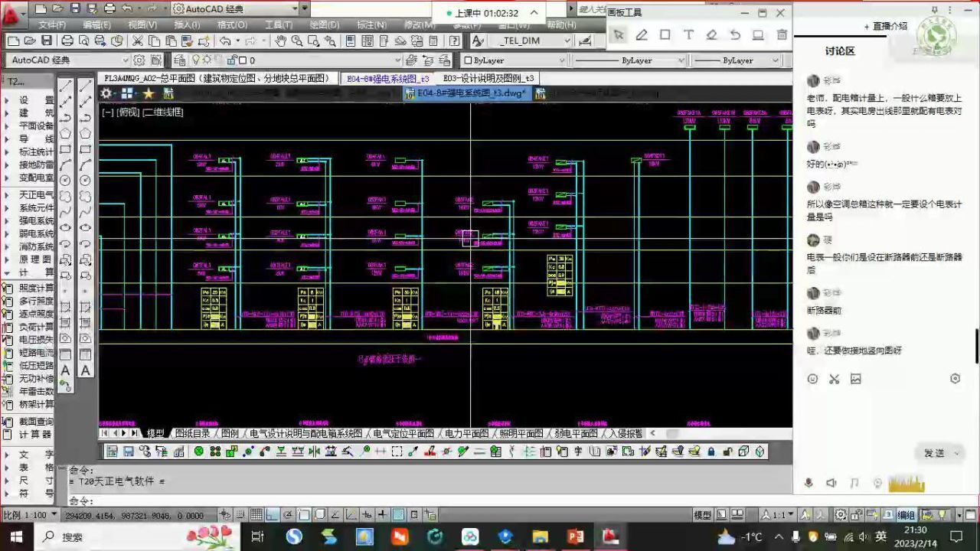Toggle layer on/off lightbulb icon

(196, 60)
